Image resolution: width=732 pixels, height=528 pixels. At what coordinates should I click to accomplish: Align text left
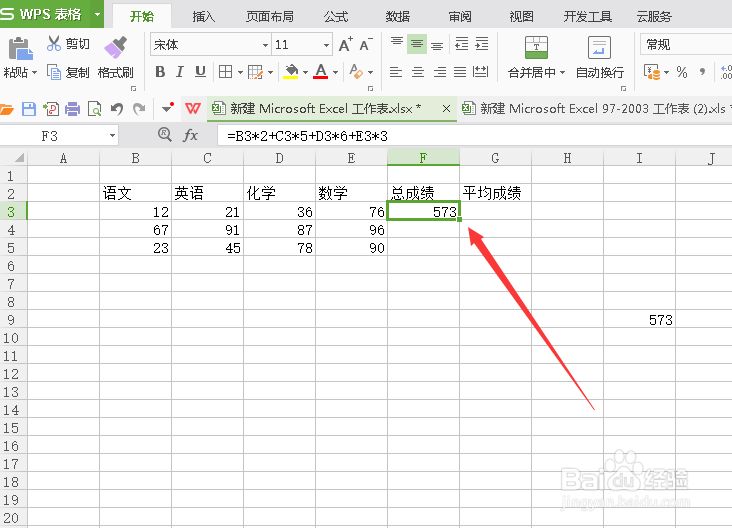click(396, 72)
